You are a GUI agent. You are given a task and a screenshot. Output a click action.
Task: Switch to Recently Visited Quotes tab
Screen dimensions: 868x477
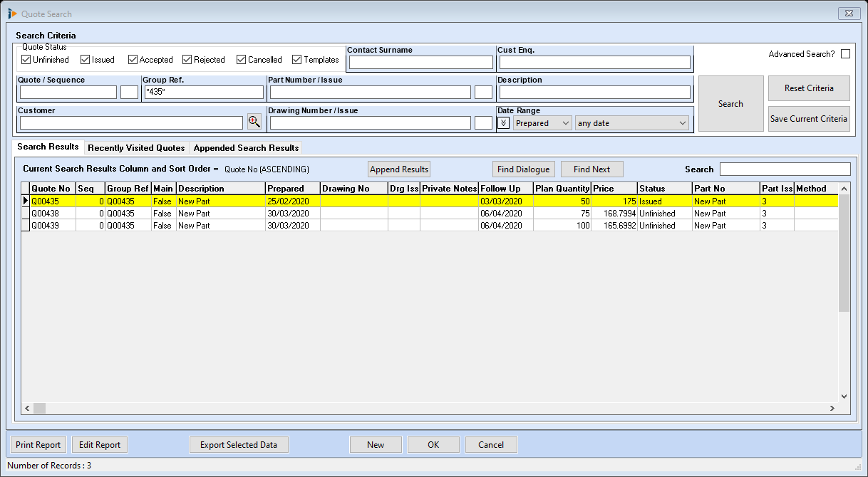[136, 148]
